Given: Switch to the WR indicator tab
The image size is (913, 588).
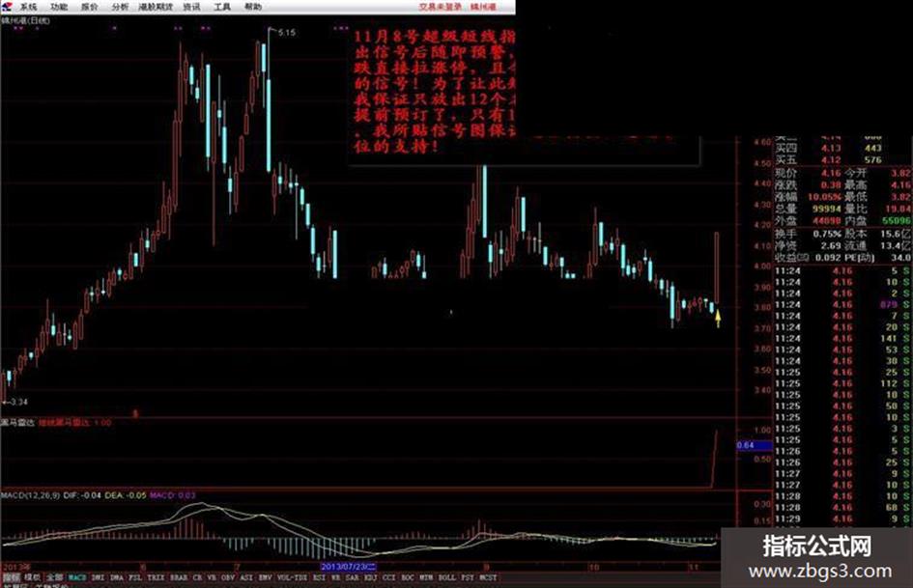Looking at the screenshot, I should click(335, 577).
